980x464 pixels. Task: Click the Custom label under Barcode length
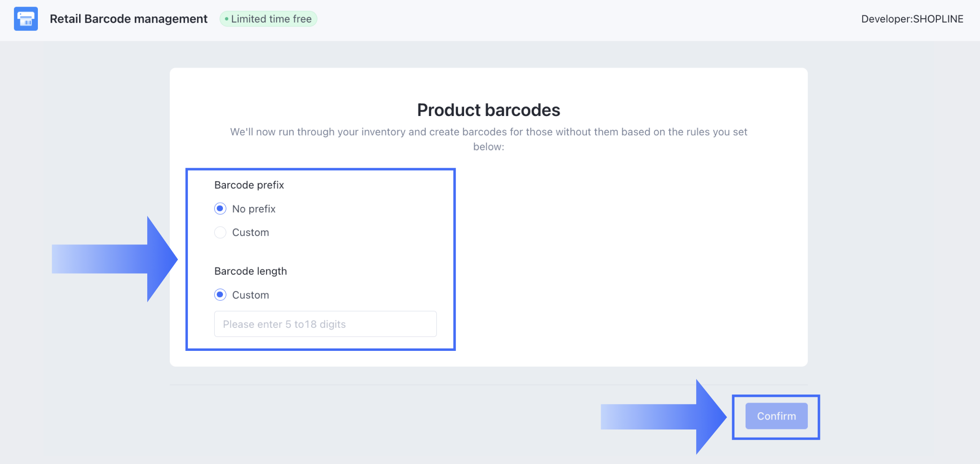coord(250,295)
